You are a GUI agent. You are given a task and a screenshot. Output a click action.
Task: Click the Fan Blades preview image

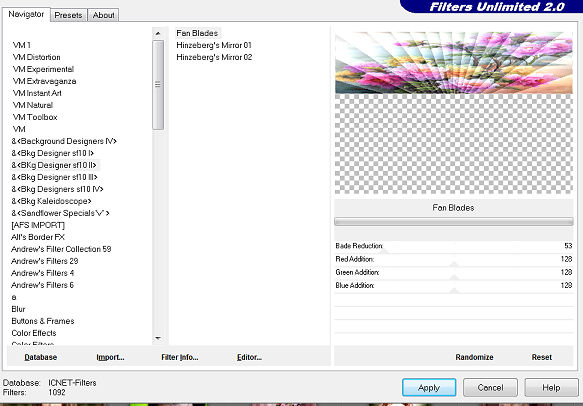454,62
